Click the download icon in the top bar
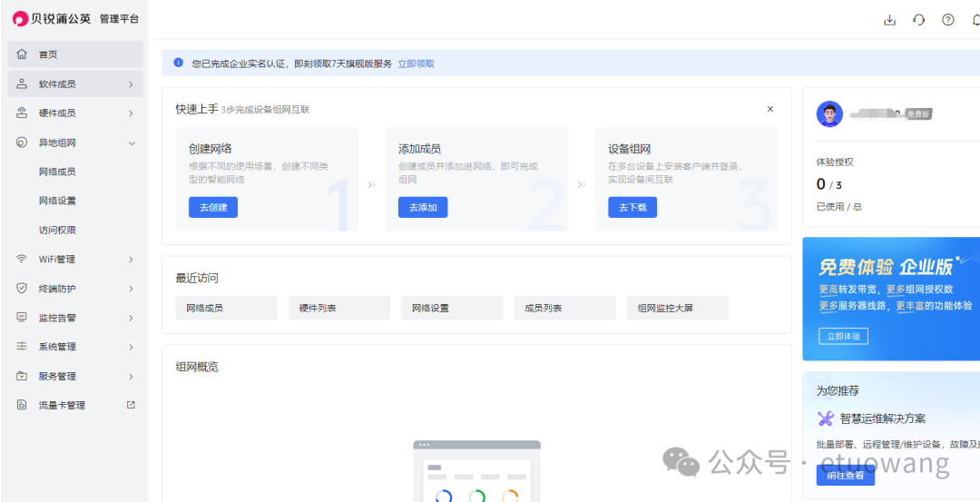 click(x=889, y=20)
